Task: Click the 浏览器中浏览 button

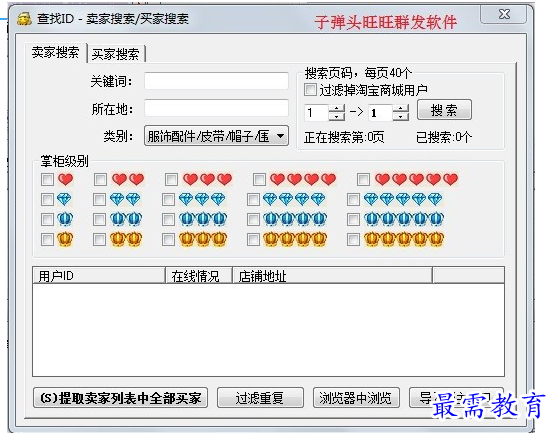Action: point(356,398)
